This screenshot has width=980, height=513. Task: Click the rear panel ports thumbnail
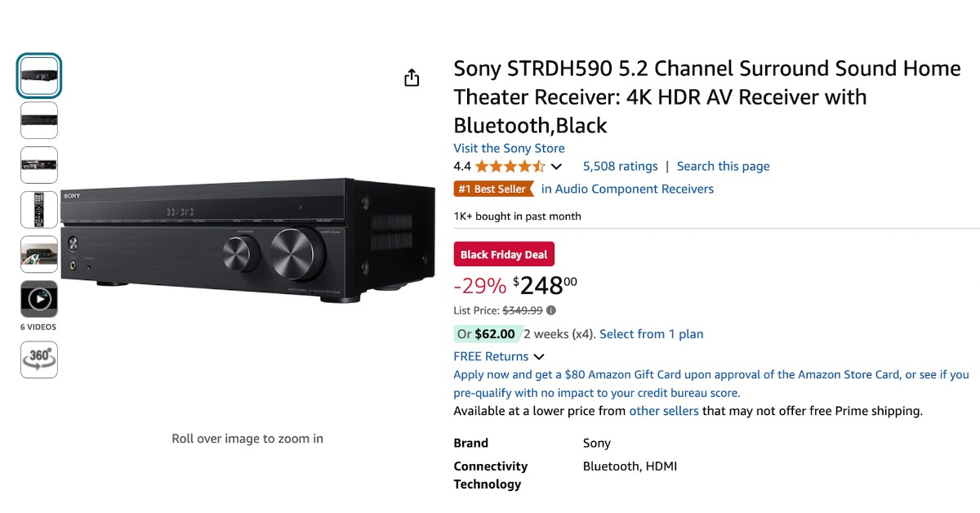(x=38, y=164)
